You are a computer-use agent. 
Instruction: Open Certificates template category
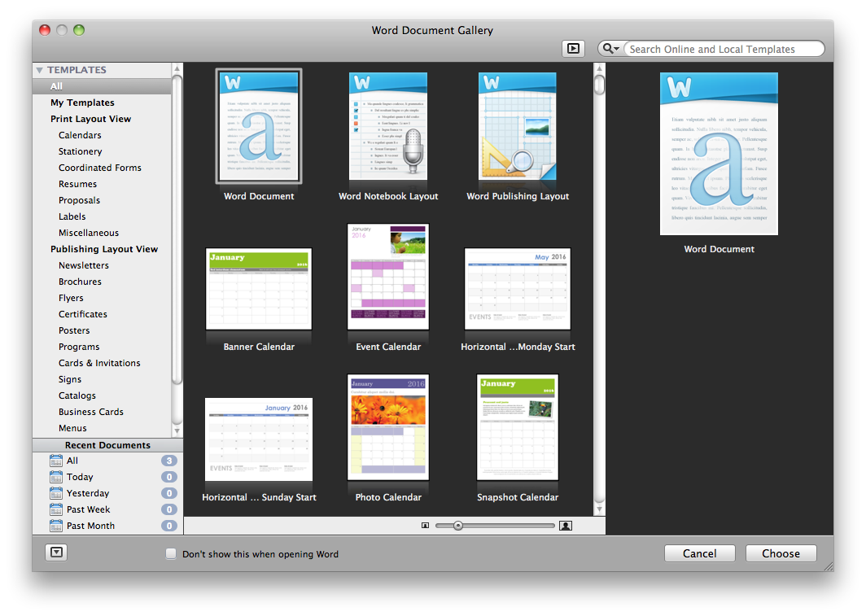tap(83, 314)
